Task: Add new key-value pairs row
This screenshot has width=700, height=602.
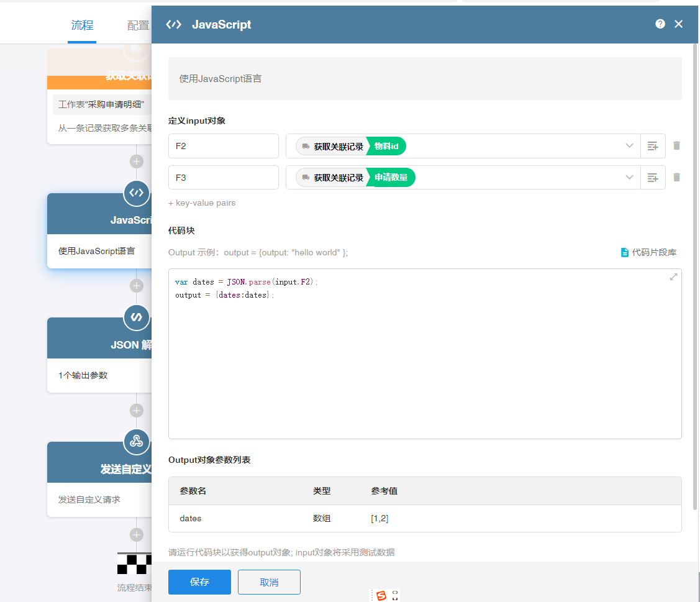Action: click(x=202, y=203)
